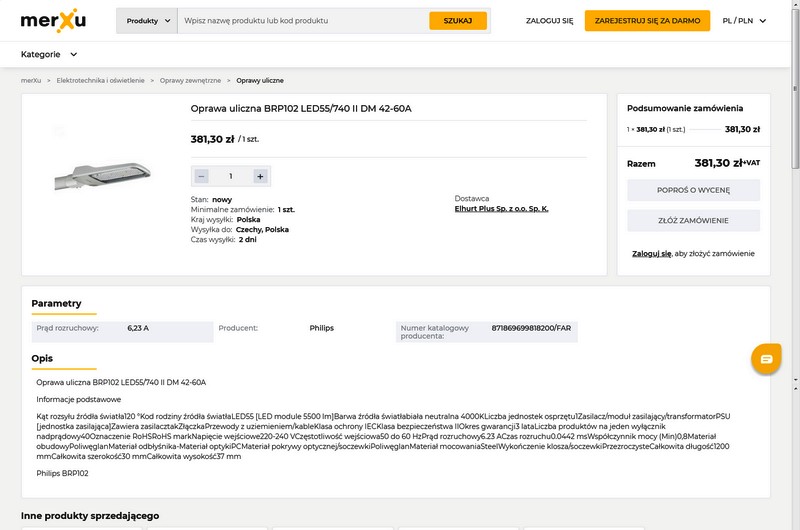Screen dimensions: 800x530
Task: Select product title Oprawa uliczna BRP102 heading
Action: (301, 109)
